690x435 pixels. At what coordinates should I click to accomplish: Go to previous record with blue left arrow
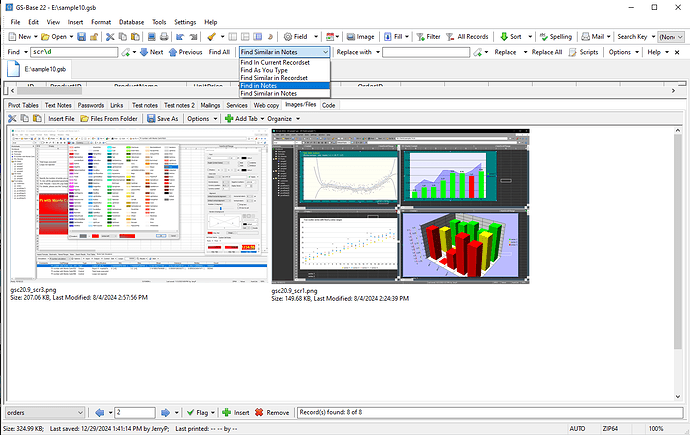coord(100,413)
